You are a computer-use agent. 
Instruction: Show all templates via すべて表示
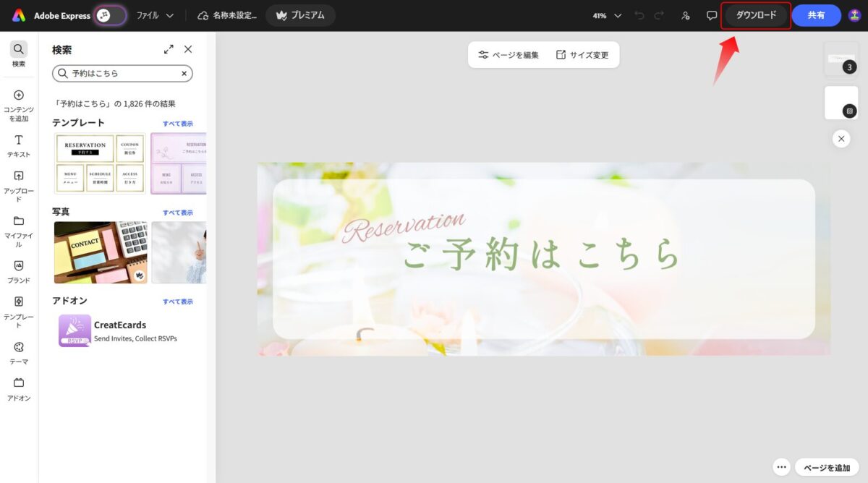pos(178,123)
